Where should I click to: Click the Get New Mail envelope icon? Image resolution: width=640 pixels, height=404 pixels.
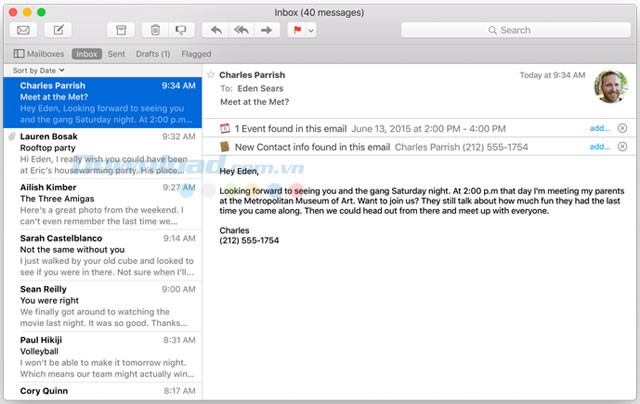23,30
